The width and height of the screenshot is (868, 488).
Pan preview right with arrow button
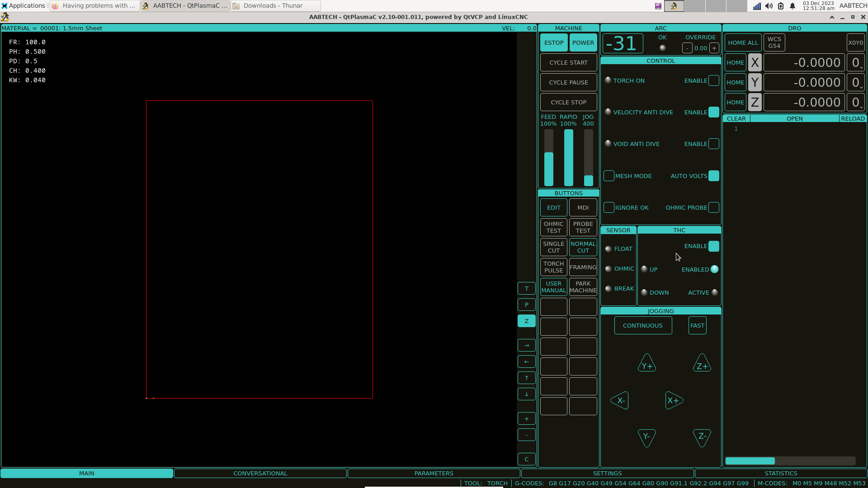point(527,345)
